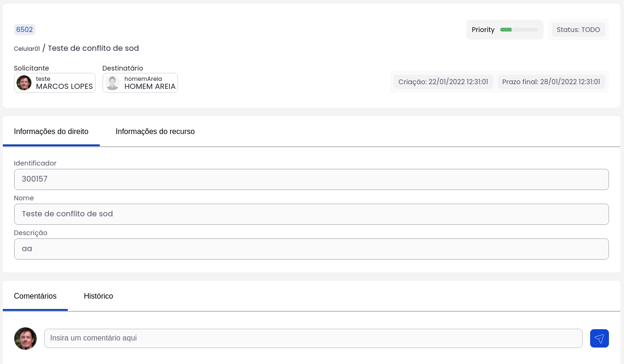Click the Criação date badge
Screen dimensions: 624x364
pos(443,82)
